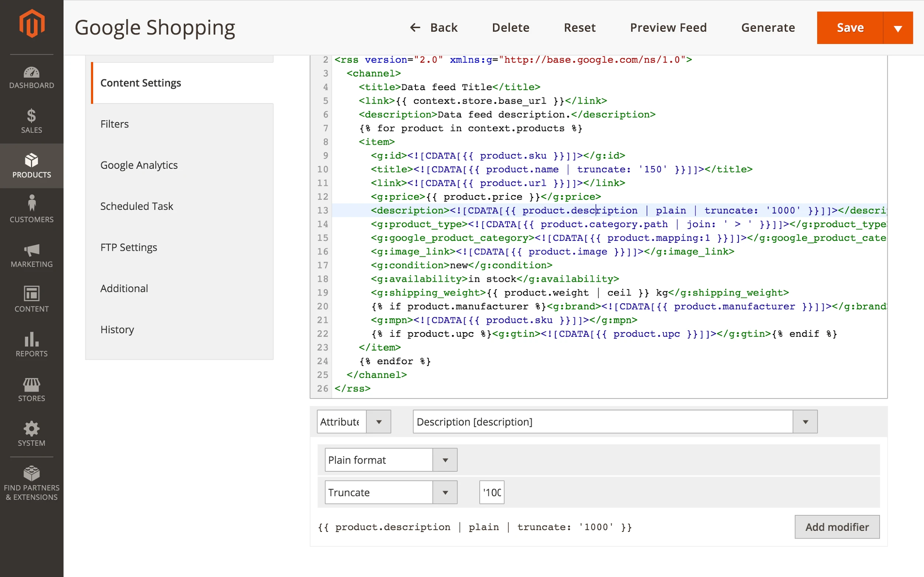The width and height of the screenshot is (924, 577).
Task: Open the Products menu
Action: coord(31,166)
